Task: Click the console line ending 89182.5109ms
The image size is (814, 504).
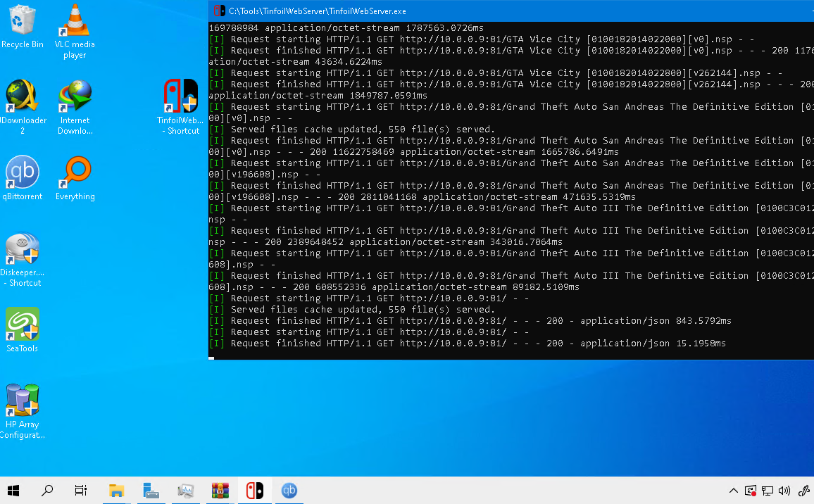Action: tap(394, 288)
